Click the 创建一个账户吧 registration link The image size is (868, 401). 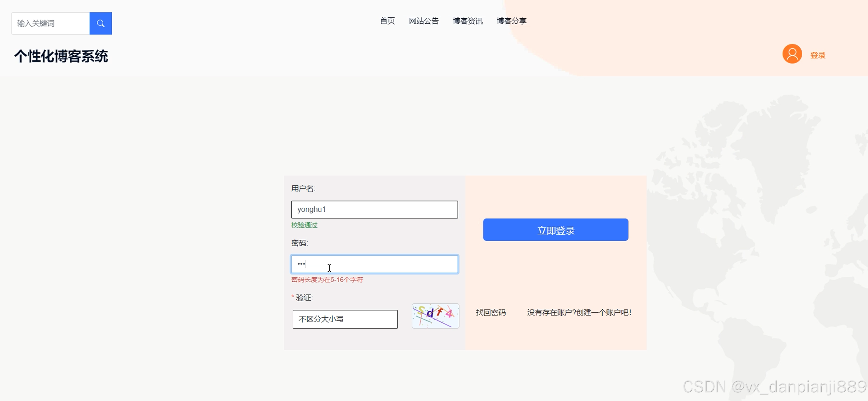point(579,312)
